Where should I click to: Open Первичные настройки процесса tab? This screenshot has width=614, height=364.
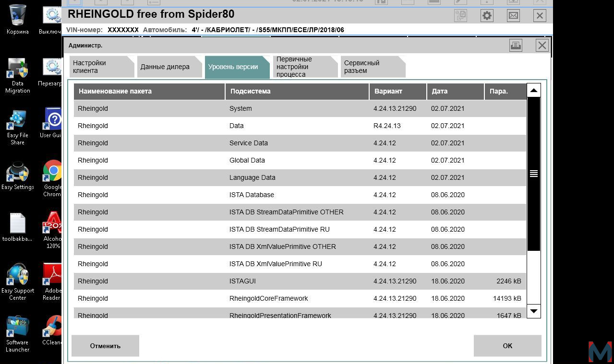304,67
